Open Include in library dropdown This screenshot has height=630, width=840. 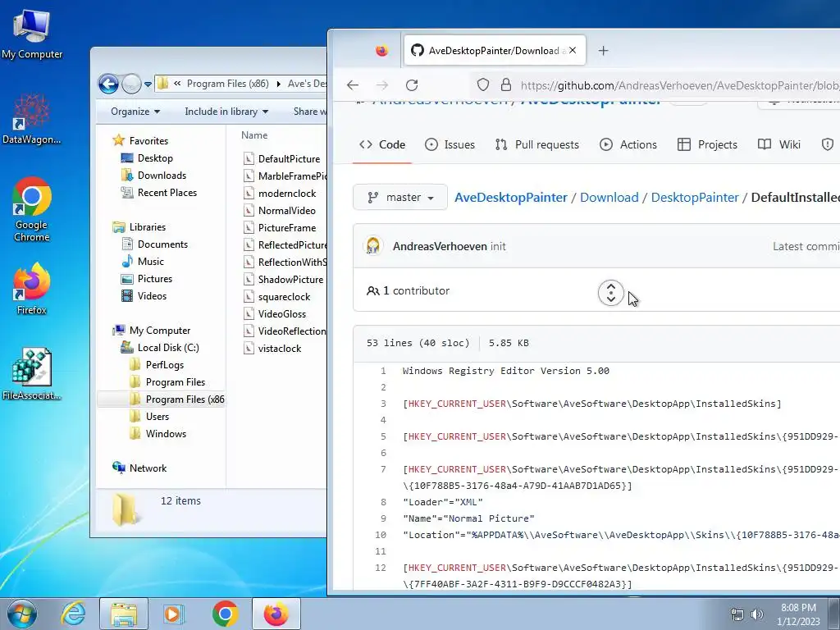226,112
